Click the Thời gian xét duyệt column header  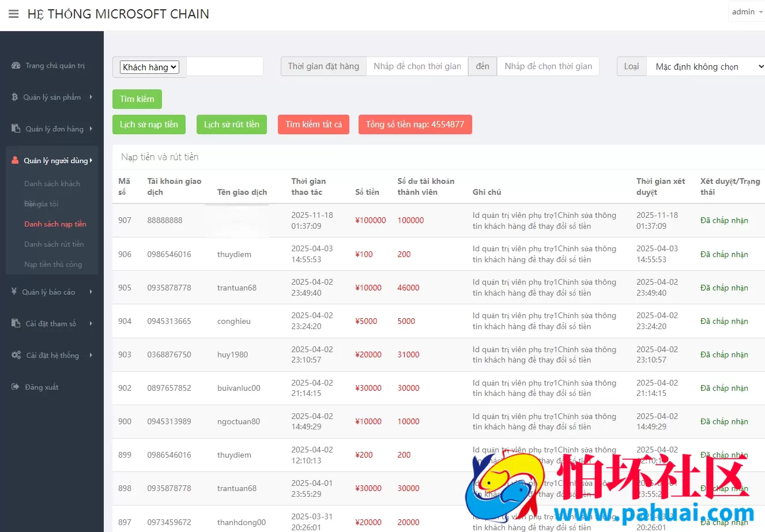tap(661, 187)
